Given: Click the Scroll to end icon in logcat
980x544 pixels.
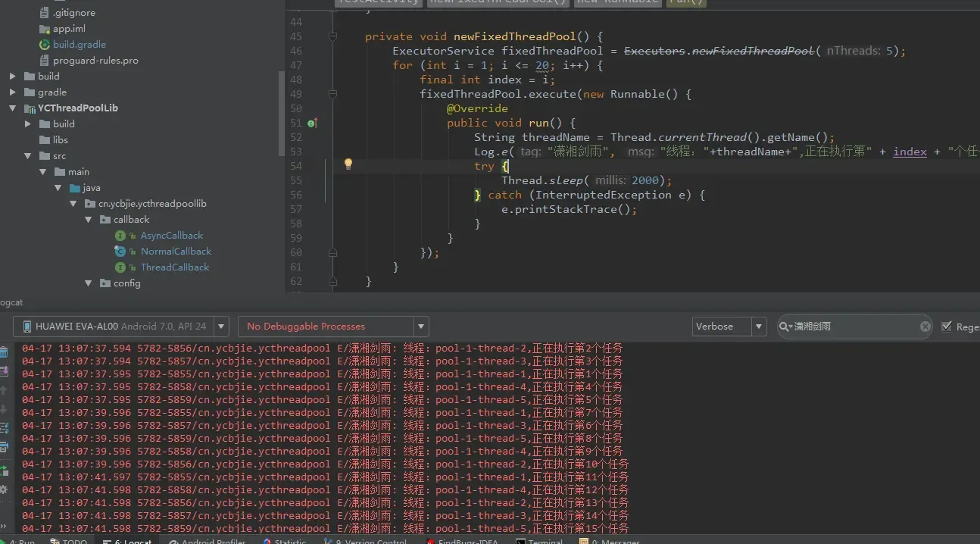Looking at the screenshot, I should (4, 372).
